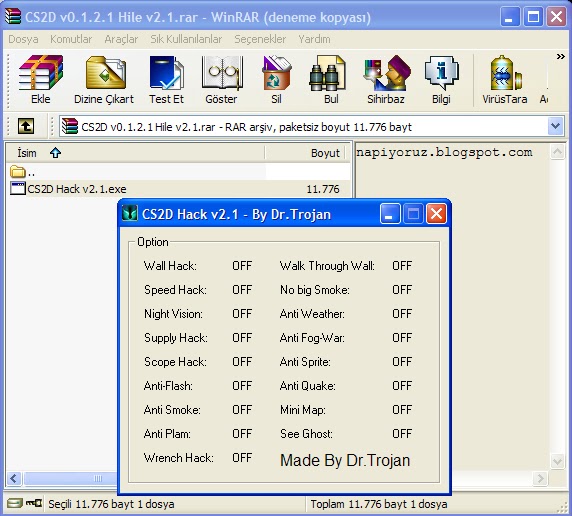Toggle Night Vision OFF value
The image size is (572, 516).
242,314
